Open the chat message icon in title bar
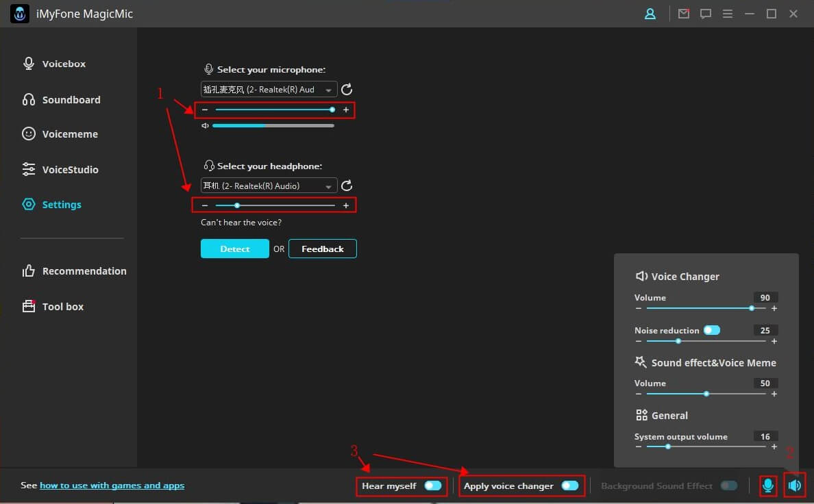814x504 pixels. point(706,14)
